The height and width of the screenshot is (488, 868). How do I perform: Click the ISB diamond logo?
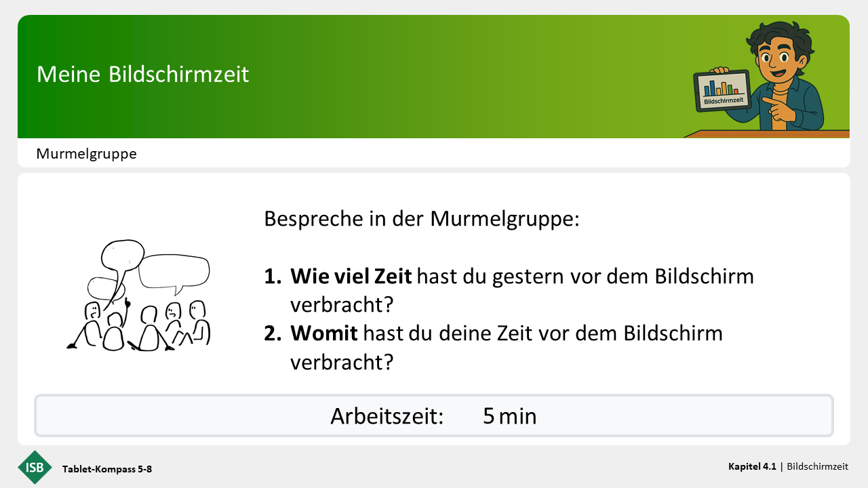[35, 468]
